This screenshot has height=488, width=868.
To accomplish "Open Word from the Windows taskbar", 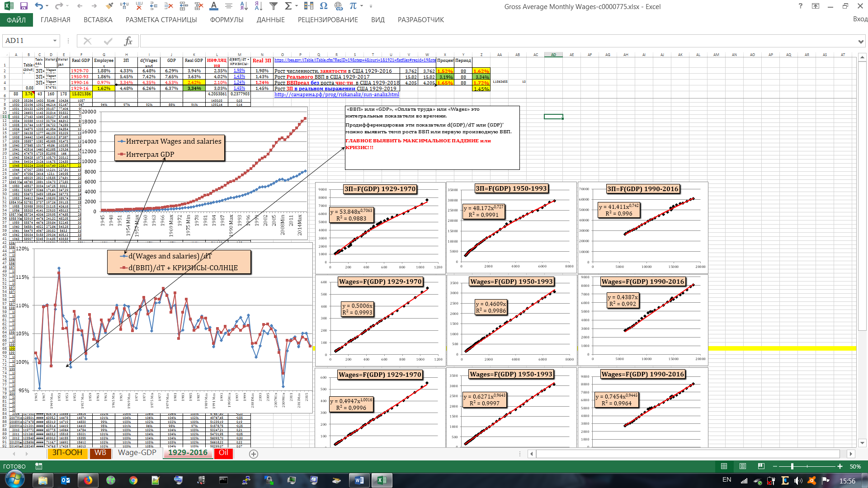I will (x=359, y=480).
